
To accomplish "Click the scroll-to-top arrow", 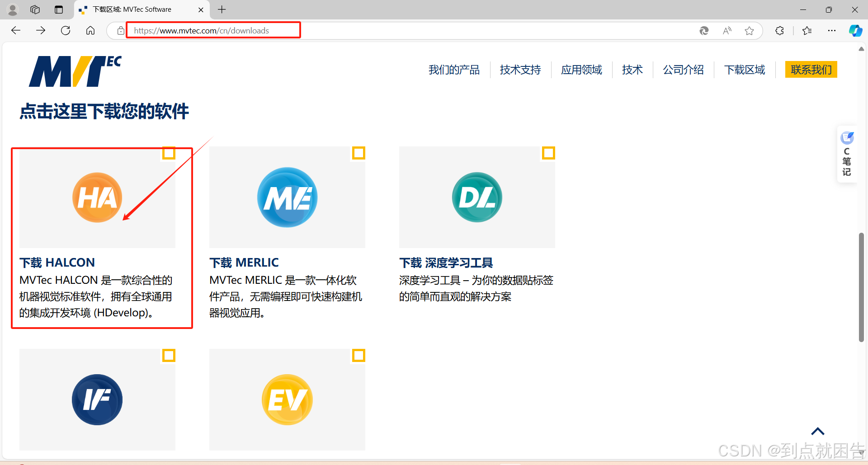I will point(817,431).
